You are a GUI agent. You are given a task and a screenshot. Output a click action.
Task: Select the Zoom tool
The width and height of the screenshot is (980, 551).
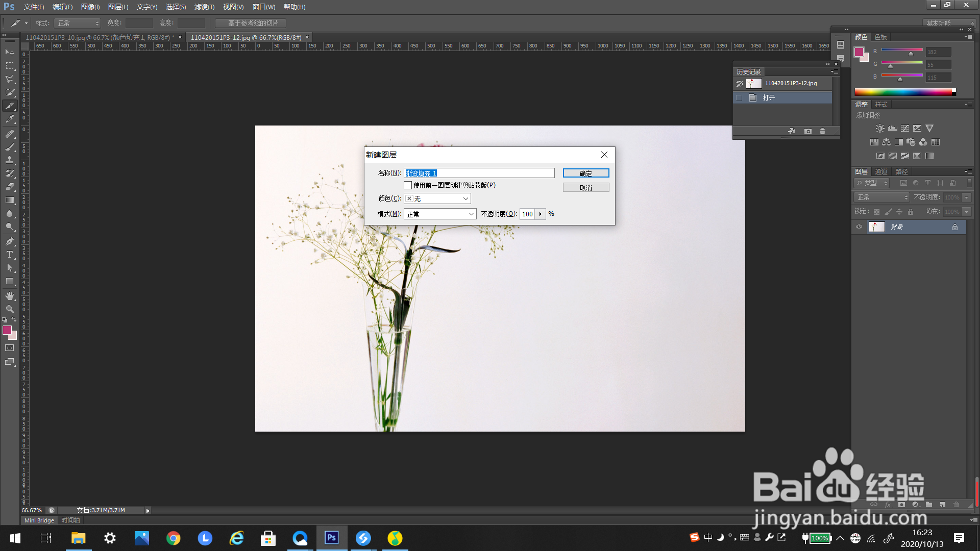click(x=9, y=309)
